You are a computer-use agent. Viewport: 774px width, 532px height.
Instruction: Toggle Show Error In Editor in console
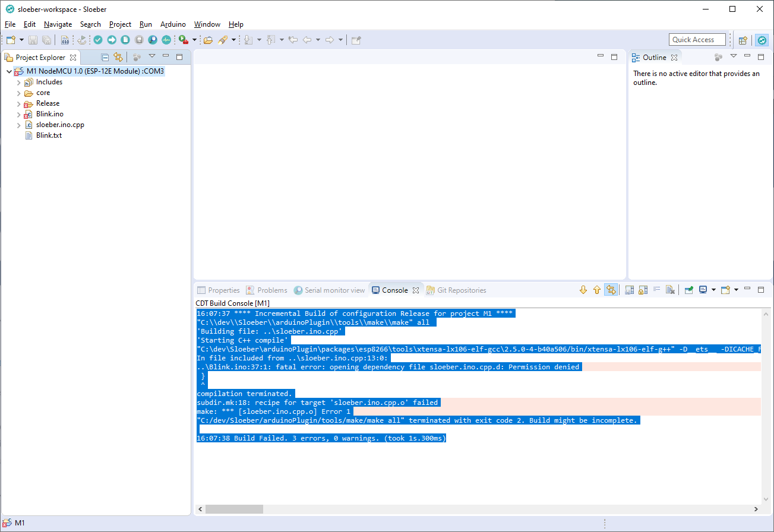(611, 290)
